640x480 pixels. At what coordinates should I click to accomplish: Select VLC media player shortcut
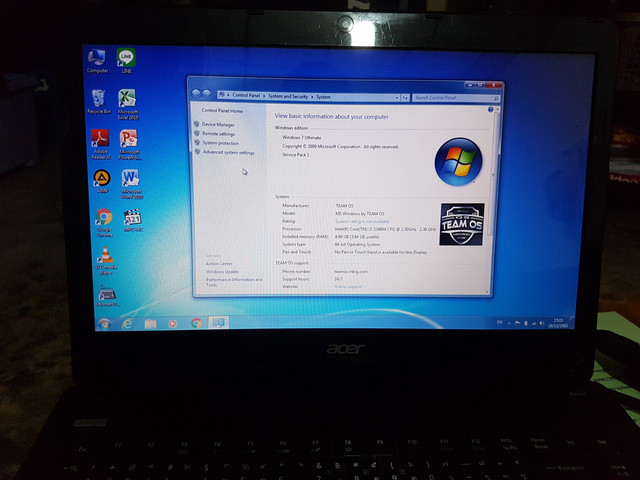click(x=106, y=261)
